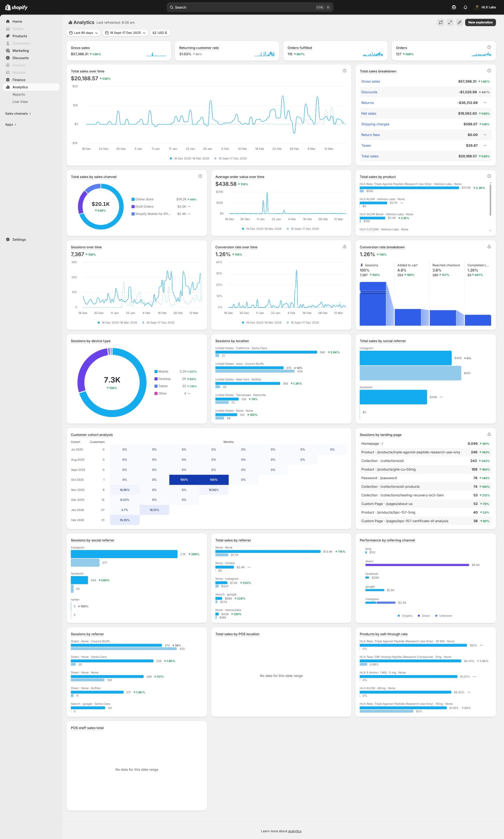Click the New exploration button
Image resolution: width=504 pixels, height=839 pixels.
coord(480,22)
